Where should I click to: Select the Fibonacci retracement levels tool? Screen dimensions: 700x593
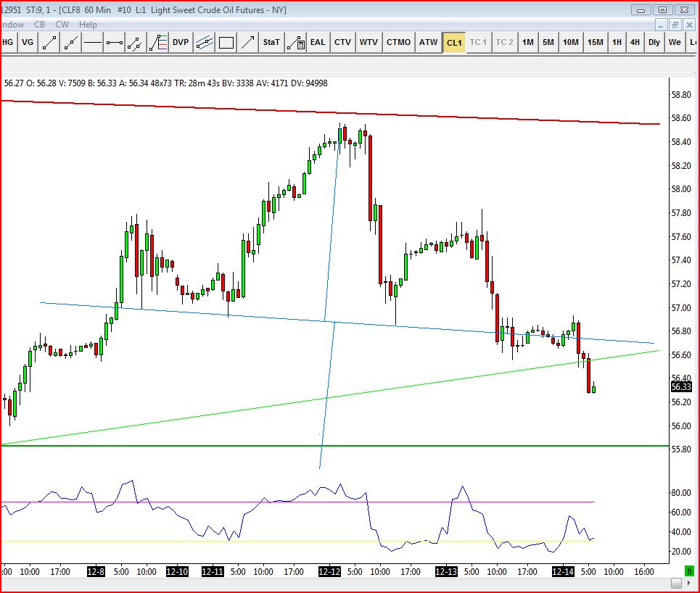[158, 42]
